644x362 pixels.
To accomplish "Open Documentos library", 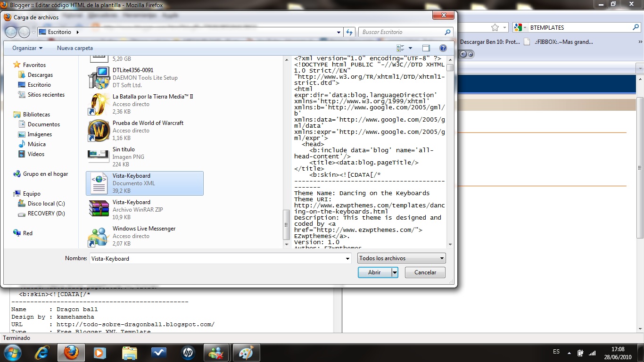I will (44, 124).
